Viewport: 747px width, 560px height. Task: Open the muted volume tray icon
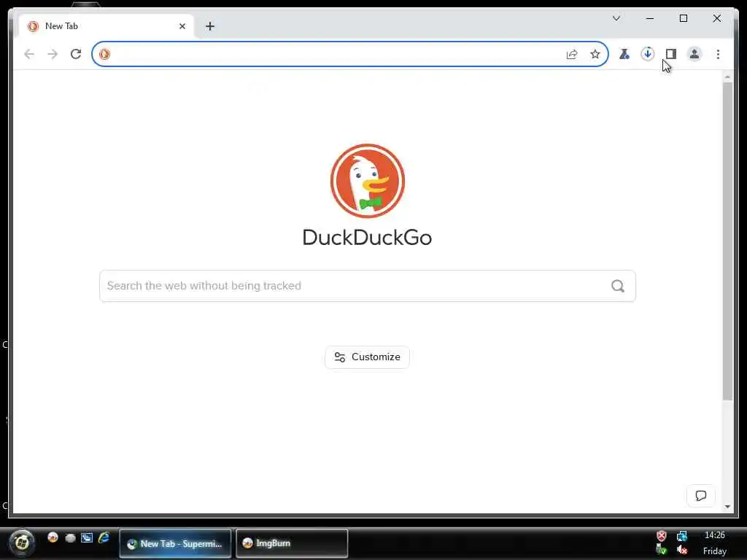click(682, 551)
